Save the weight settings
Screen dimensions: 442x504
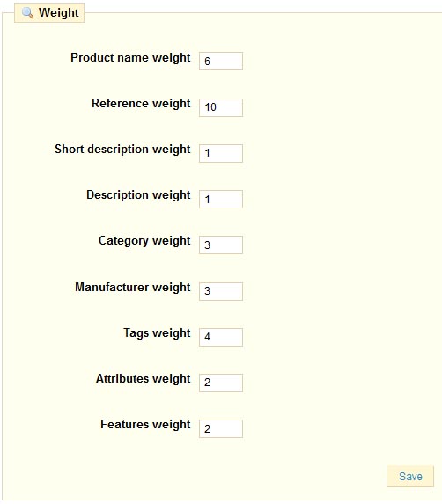[x=410, y=476]
